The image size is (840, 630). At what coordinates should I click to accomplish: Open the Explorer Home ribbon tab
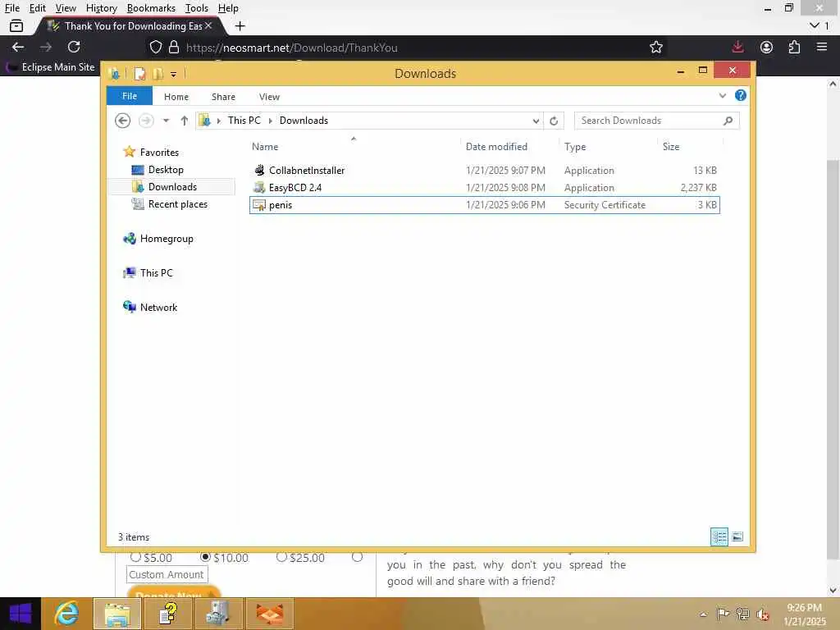pyautogui.click(x=176, y=97)
